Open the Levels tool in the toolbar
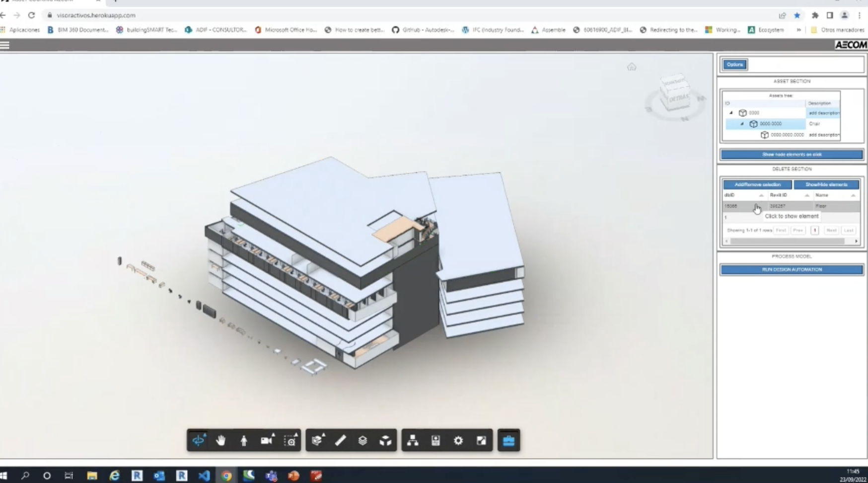 point(363,440)
